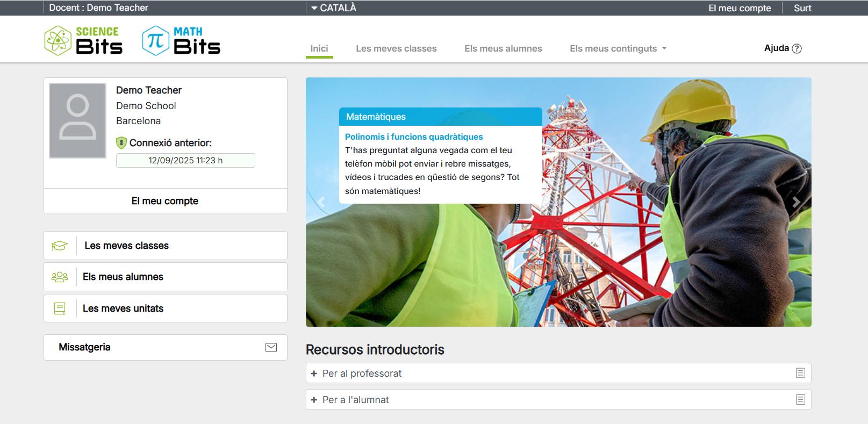Open Polinomis i funcions quadràtiques link
This screenshot has width=868, height=424.
point(414,136)
